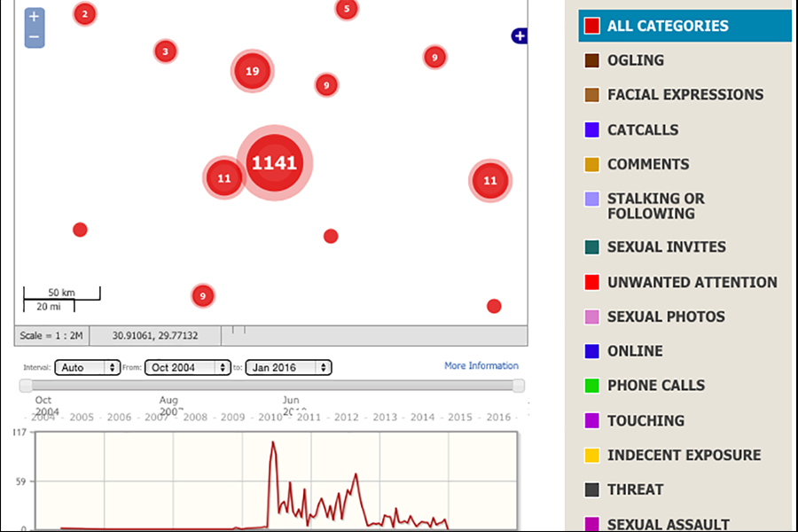Image resolution: width=798 pixels, height=532 pixels.
Task: Click the map zoom out minus button
Action: pyautogui.click(x=34, y=38)
